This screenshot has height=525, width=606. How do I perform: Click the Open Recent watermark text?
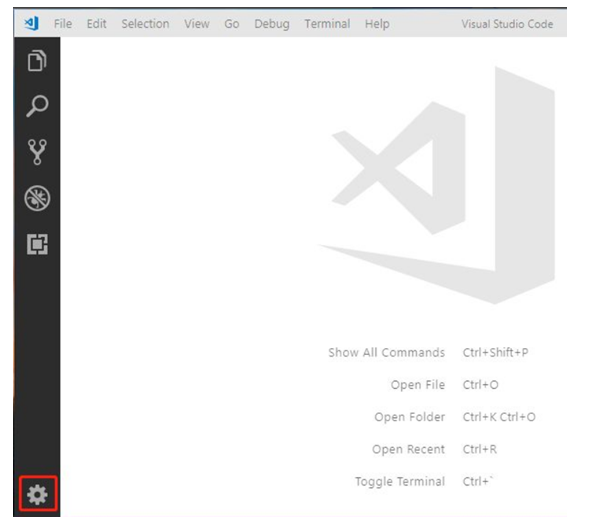click(408, 450)
